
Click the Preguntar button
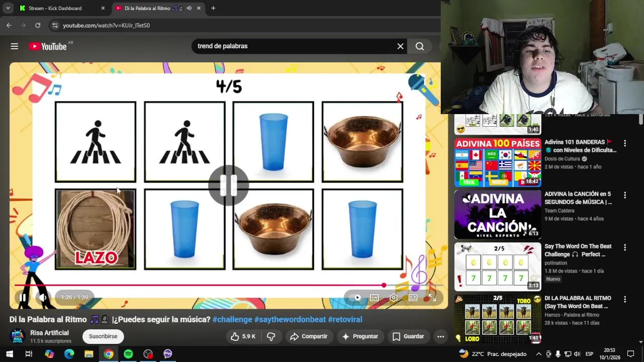(x=360, y=336)
